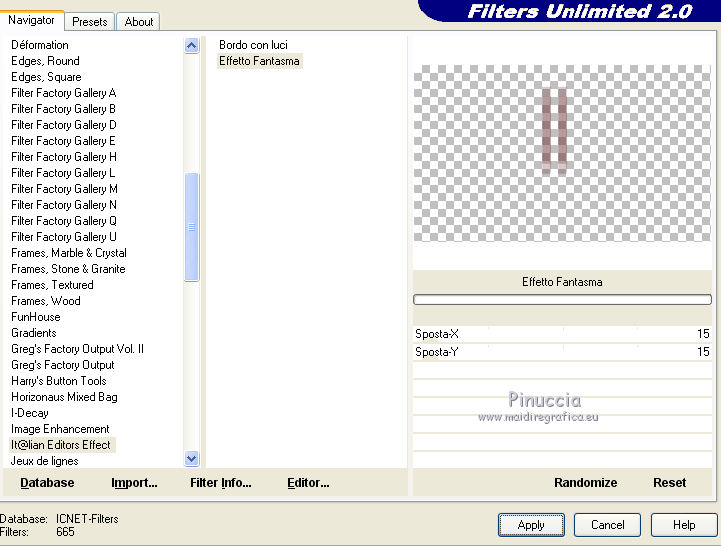Open the Help button
721x546 pixels.
coord(684,525)
